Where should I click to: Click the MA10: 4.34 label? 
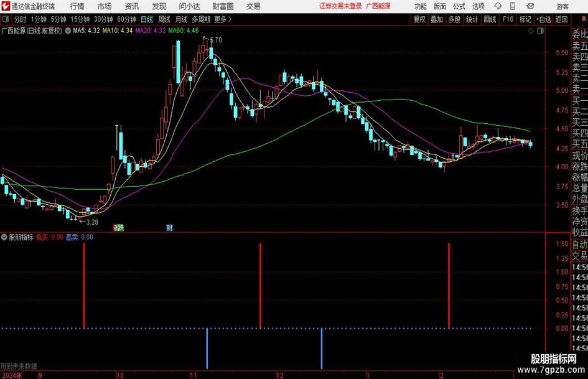coord(118,30)
